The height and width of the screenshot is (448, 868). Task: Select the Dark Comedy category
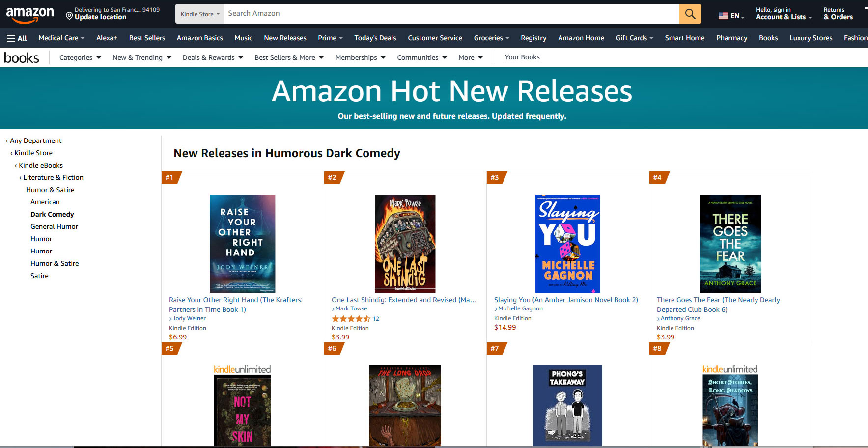tap(52, 214)
